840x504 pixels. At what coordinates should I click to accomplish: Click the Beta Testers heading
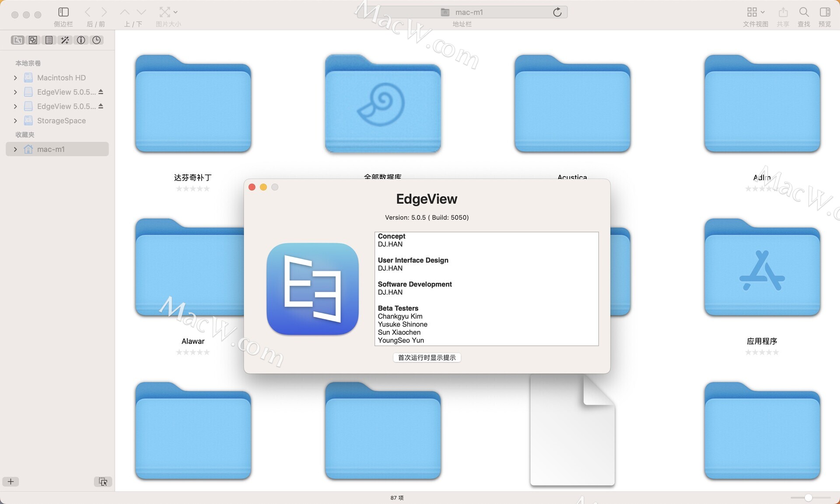[x=398, y=308]
